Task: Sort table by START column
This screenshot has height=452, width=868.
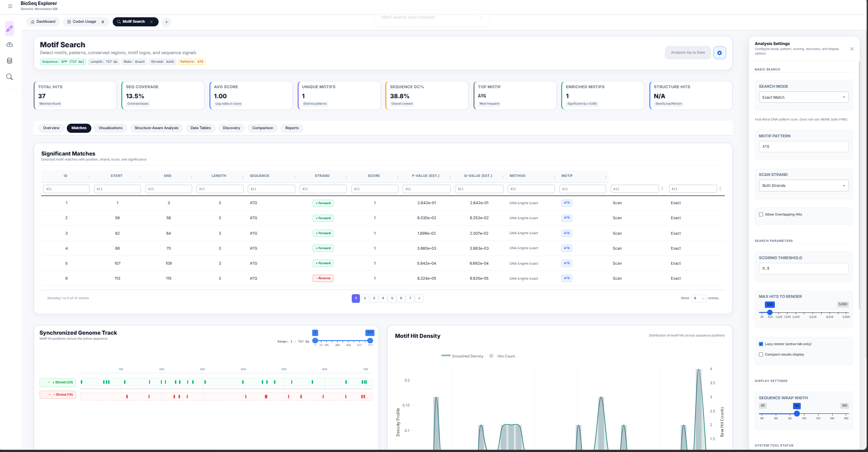Action: pyautogui.click(x=116, y=176)
